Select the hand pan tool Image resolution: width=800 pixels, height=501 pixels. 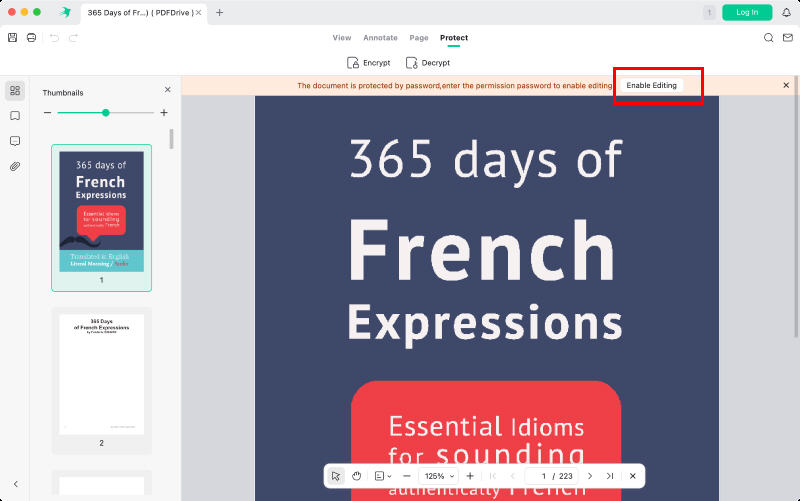pyautogui.click(x=357, y=476)
